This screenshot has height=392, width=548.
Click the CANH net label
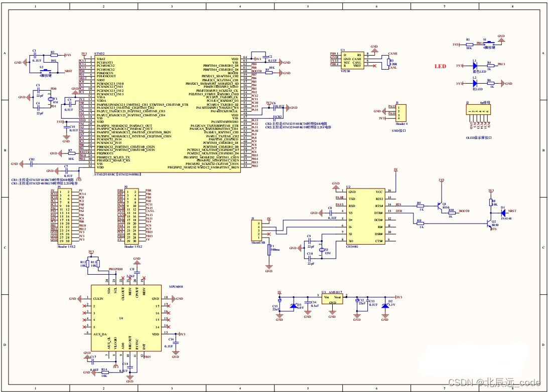[393, 54]
